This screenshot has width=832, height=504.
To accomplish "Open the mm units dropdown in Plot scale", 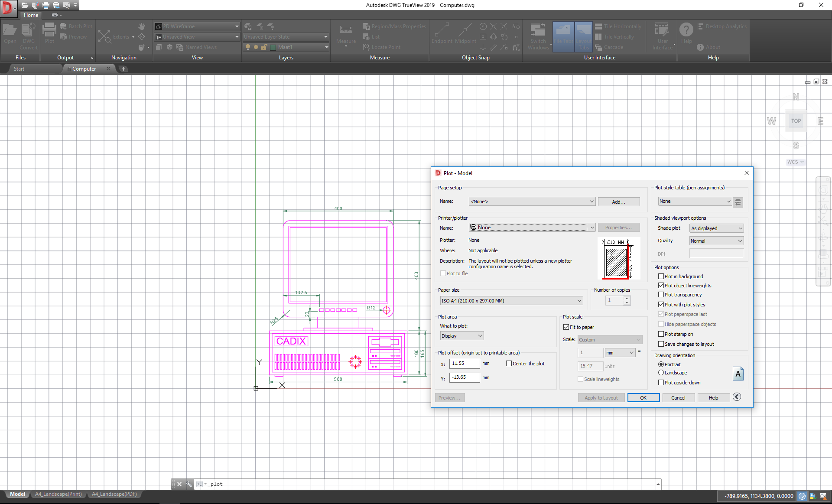I will [620, 353].
